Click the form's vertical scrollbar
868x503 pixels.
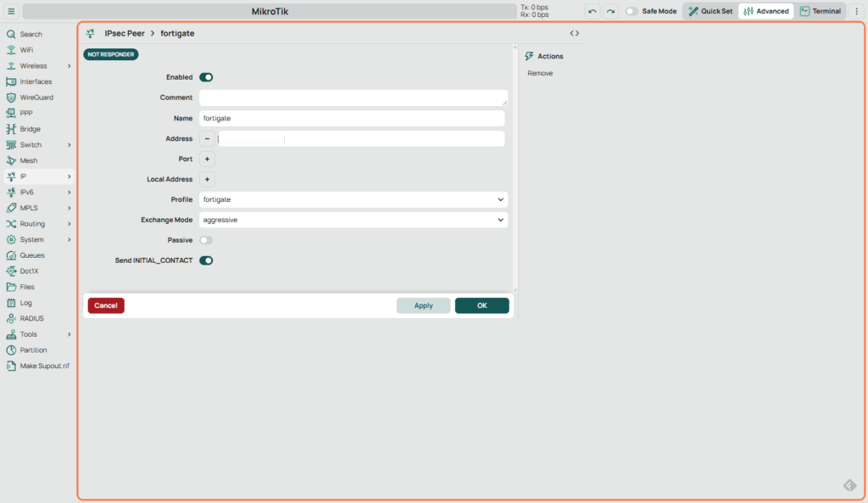pos(515,169)
